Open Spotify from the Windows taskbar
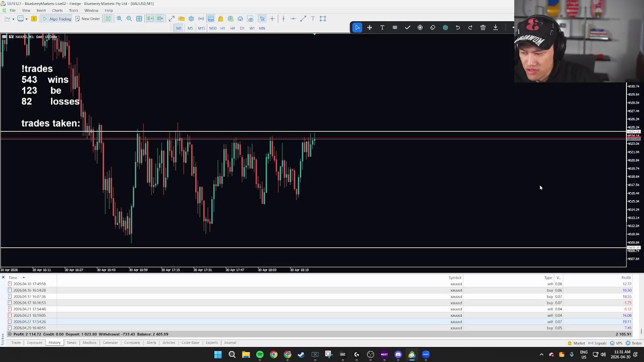This screenshot has height=362, width=644. click(x=260, y=354)
